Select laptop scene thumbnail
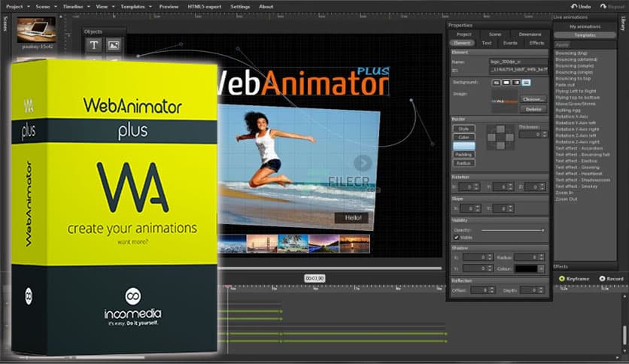629x364 pixels. pyautogui.click(x=37, y=29)
